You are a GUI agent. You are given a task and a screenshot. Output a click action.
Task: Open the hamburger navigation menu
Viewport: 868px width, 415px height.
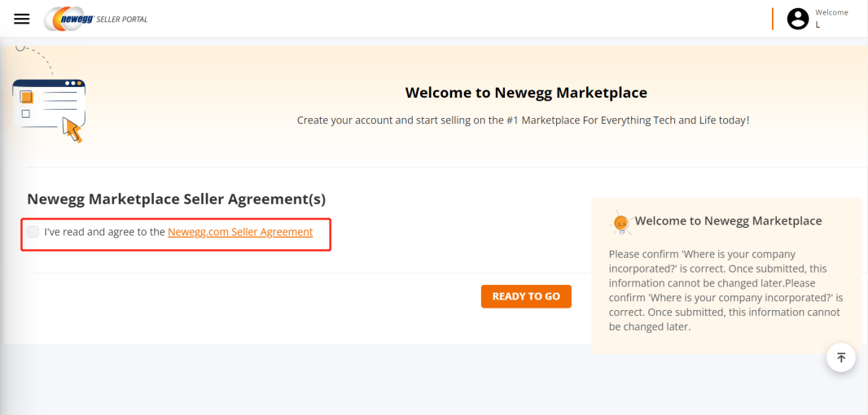(x=22, y=19)
